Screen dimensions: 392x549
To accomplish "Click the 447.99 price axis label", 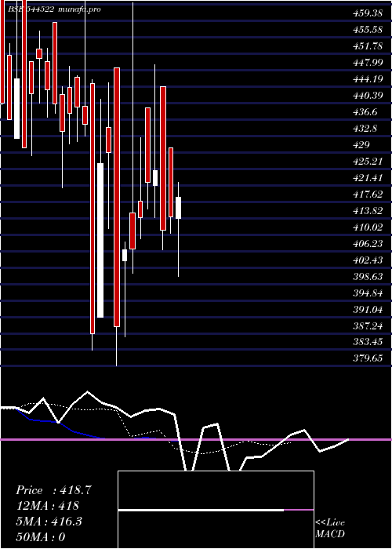I will 368,63.
